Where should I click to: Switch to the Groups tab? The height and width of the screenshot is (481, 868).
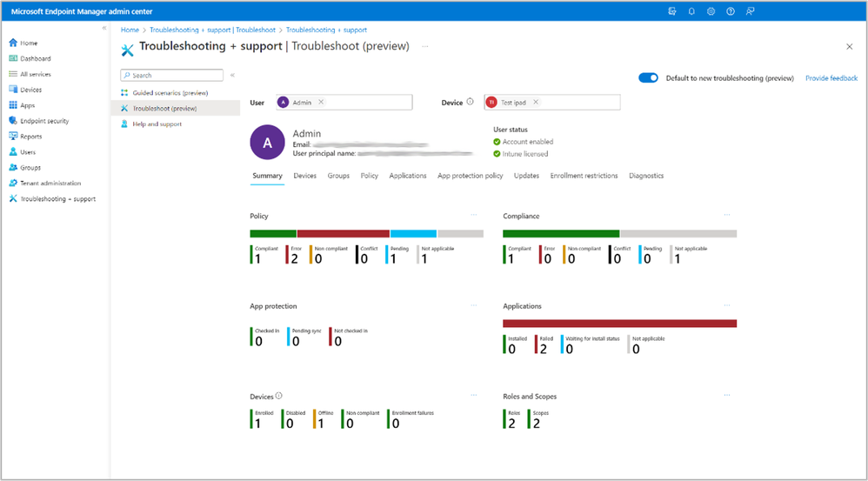[338, 176]
